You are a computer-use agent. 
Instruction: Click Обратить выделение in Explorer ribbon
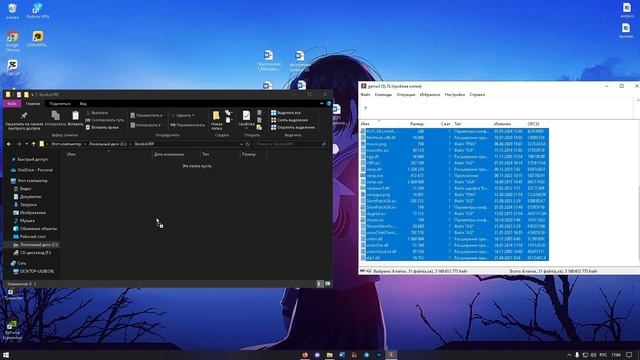[x=293, y=127]
